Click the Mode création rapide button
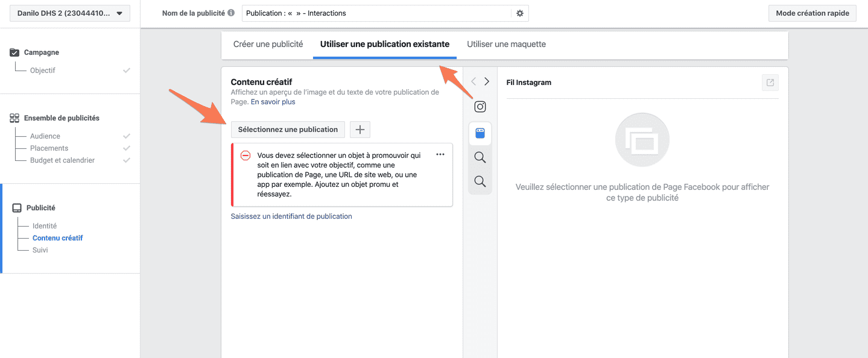Image resolution: width=868 pixels, height=358 pixels. pos(813,13)
